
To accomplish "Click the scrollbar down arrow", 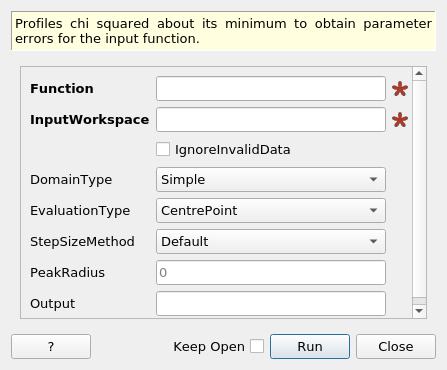I will tap(419, 311).
